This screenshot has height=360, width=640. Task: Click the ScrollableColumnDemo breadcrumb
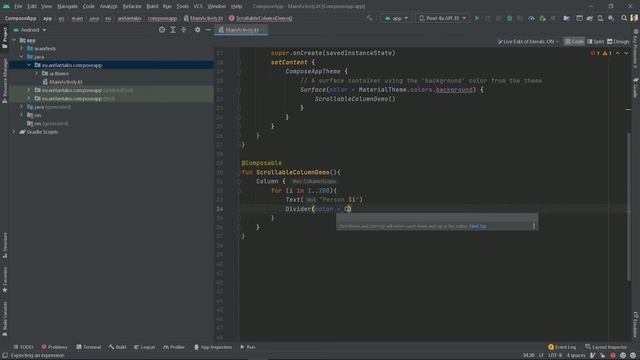260,18
